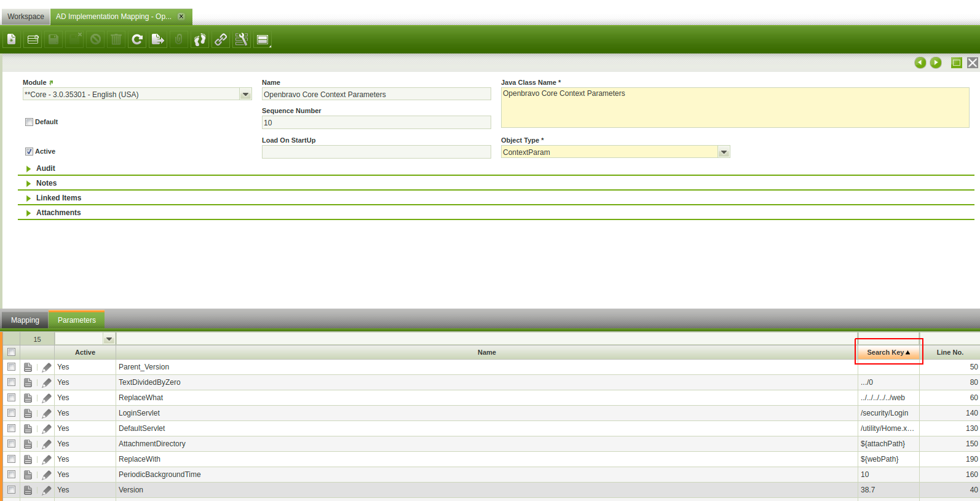Edit the Version row with pencil icon
980x501 pixels.
pyautogui.click(x=47, y=490)
